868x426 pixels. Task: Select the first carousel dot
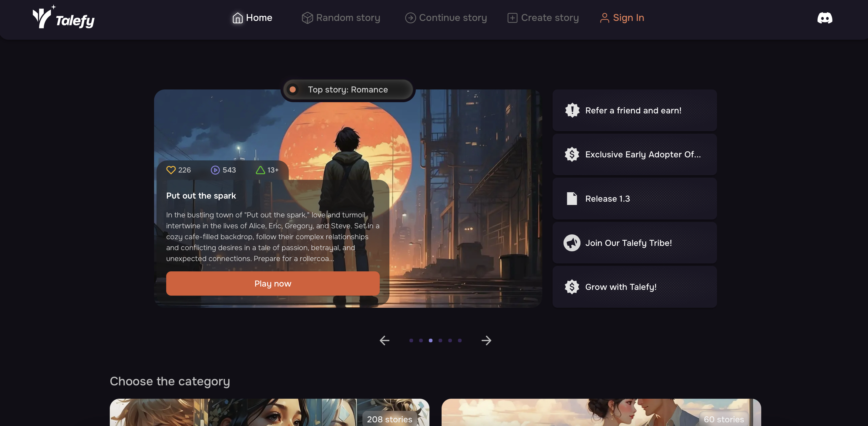click(x=411, y=340)
